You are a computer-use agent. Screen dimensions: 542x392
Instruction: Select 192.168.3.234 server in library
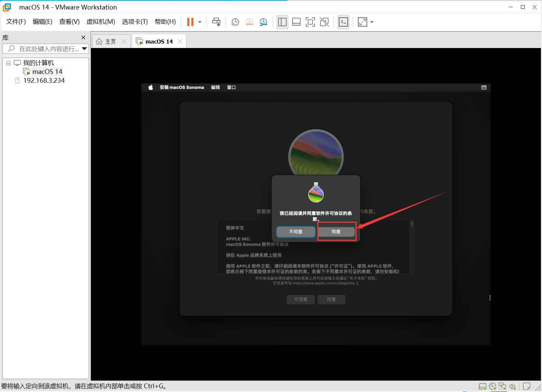pos(44,80)
